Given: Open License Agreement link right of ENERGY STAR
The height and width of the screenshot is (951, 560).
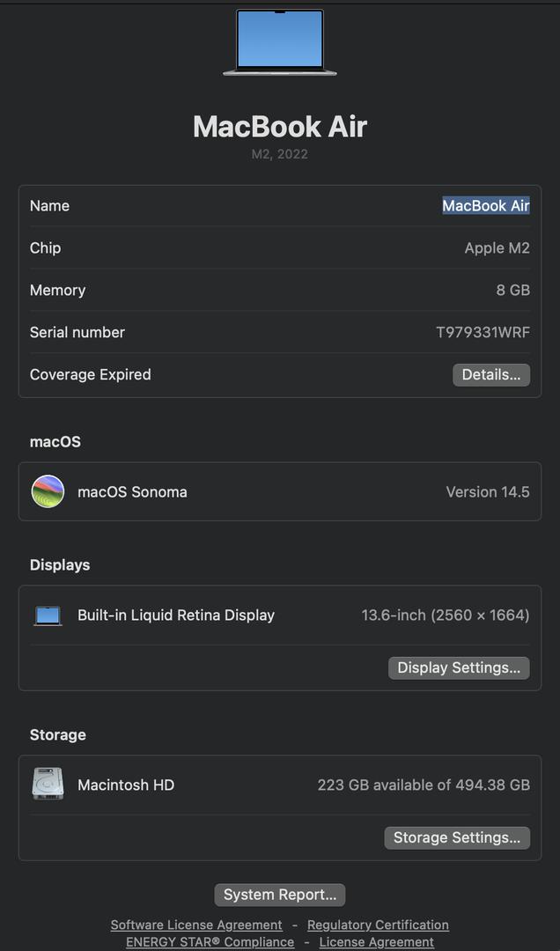Looking at the screenshot, I should pyautogui.click(x=376, y=942).
